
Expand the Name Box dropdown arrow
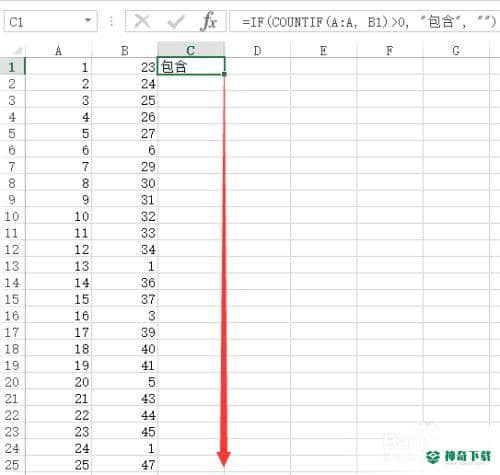pyautogui.click(x=88, y=20)
